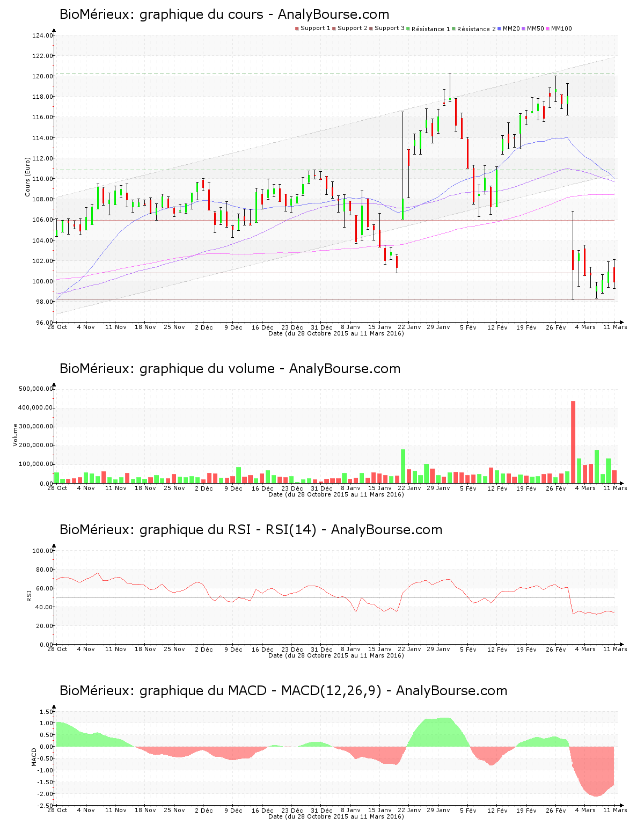644x832 pixels.
Task: Click the date range caption under price chart
Action: 336,333
